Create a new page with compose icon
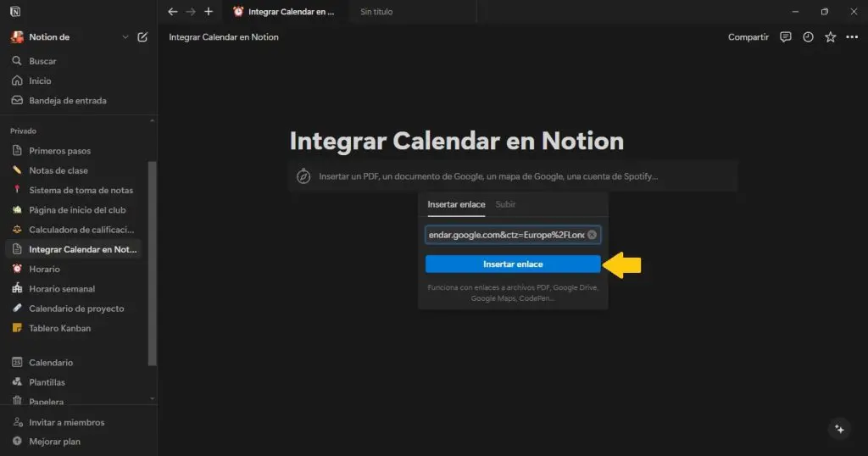The height and width of the screenshot is (456, 868). click(142, 37)
